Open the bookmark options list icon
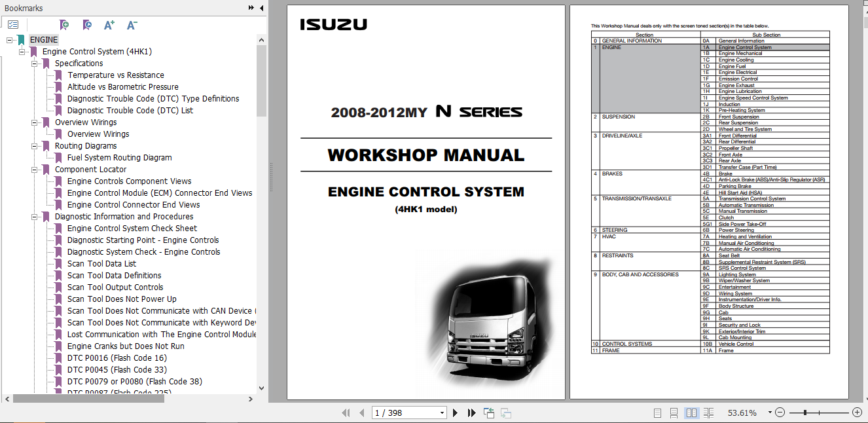The image size is (868, 423). (x=13, y=25)
